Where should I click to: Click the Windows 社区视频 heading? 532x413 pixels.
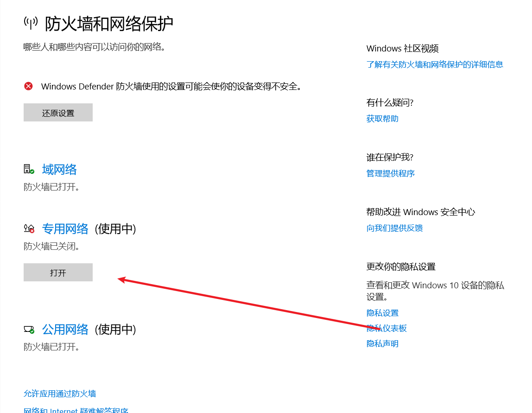pyautogui.click(x=402, y=49)
